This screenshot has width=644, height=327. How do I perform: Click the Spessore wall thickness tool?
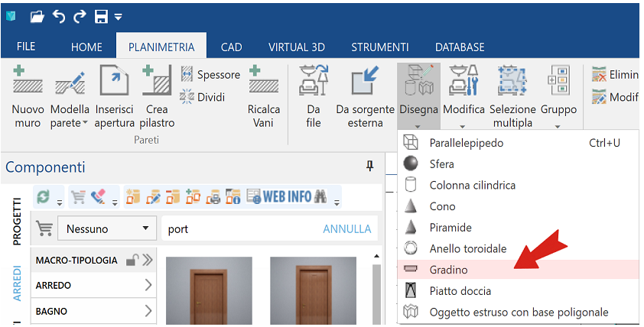click(210, 75)
